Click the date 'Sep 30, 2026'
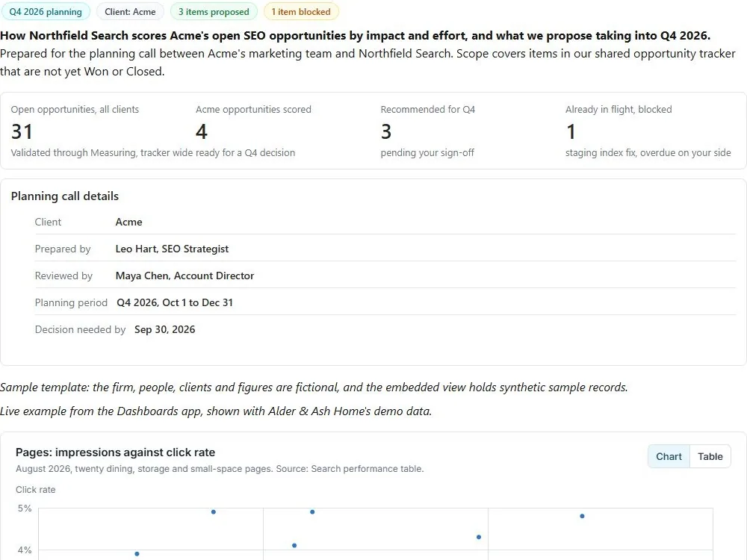 click(x=165, y=329)
